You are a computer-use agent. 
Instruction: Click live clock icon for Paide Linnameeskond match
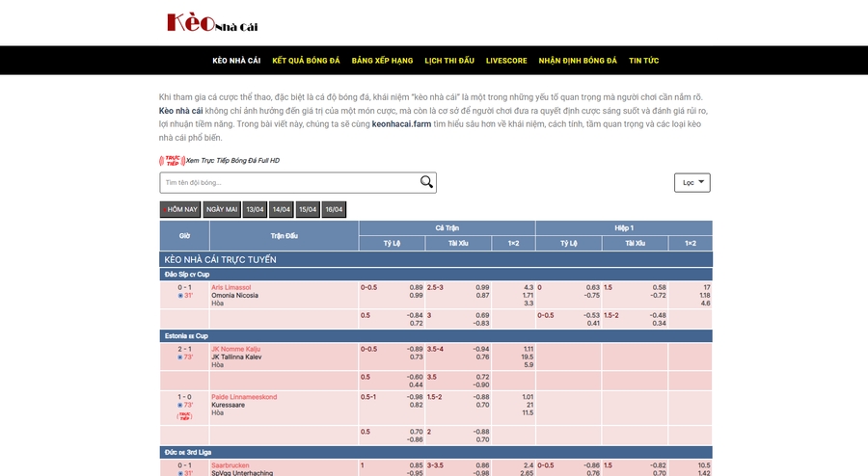[x=180, y=405]
